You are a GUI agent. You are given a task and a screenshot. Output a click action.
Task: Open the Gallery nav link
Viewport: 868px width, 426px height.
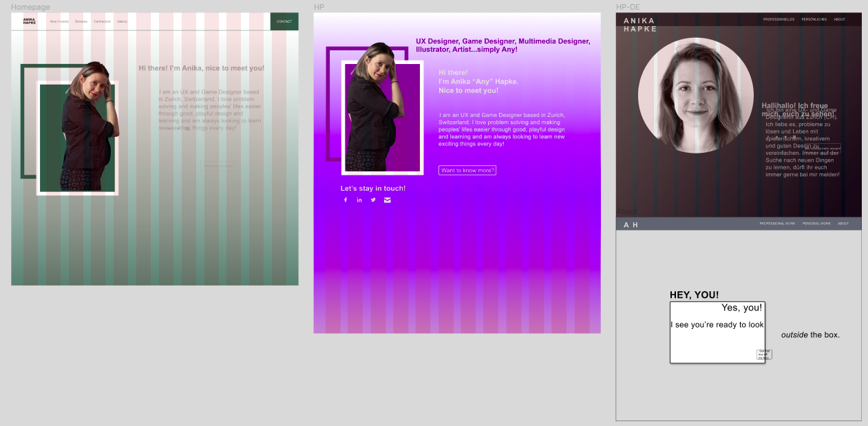122,21
